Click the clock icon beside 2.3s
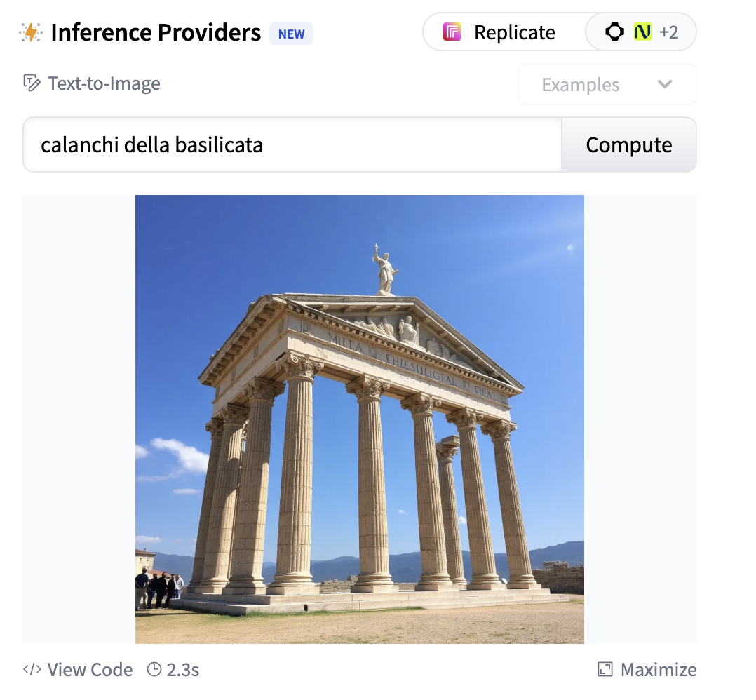 [154, 669]
